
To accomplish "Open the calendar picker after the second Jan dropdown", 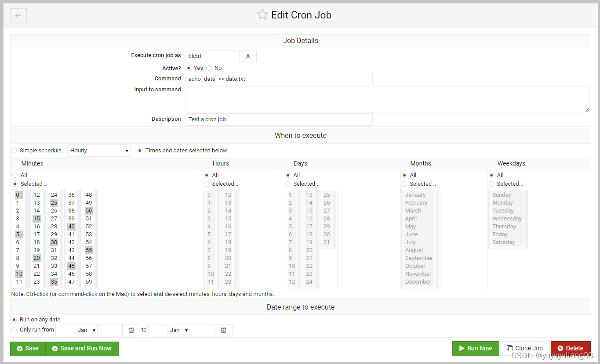I will pyautogui.click(x=223, y=330).
